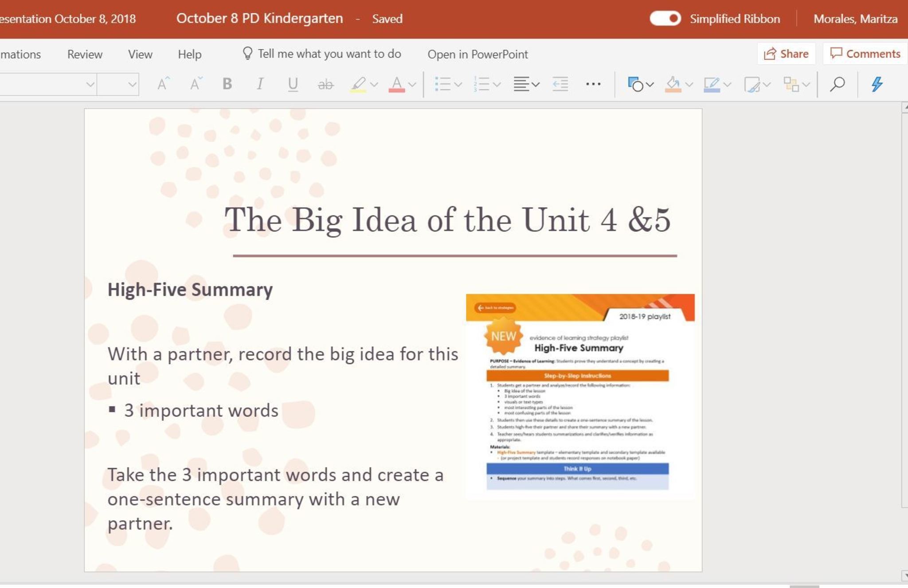Image resolution: width=908 pixels, height=588 pixels.
Task: Click the underline icon
Action: 293,84
